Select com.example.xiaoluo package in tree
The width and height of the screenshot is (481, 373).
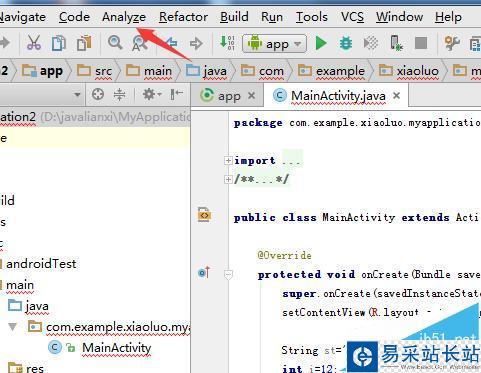109,327
